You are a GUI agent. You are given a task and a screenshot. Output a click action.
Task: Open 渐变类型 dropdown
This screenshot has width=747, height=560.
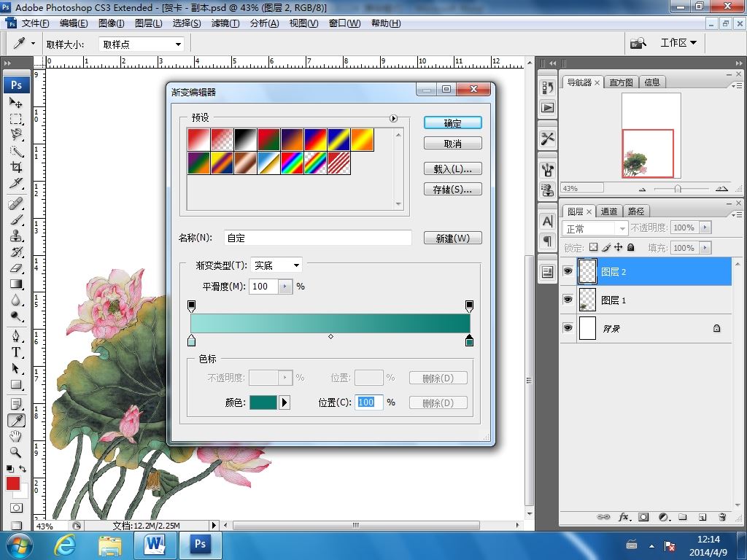click(x=276, y=265)
